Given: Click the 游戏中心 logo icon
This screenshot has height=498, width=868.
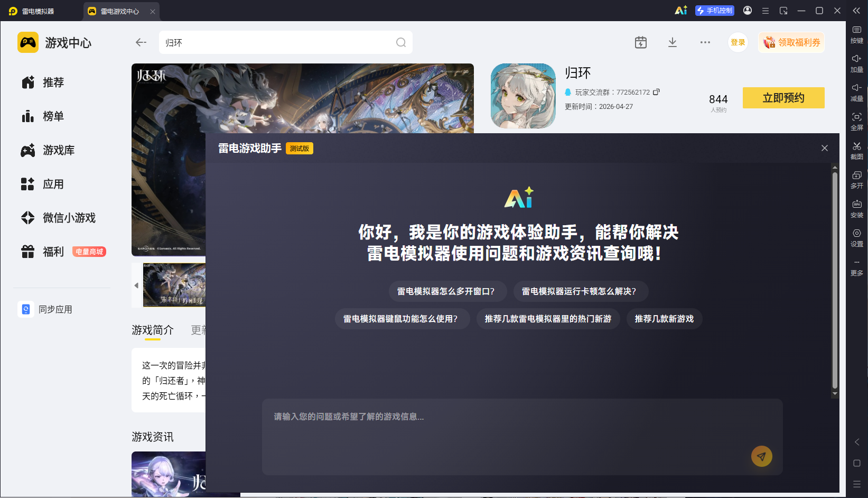Looking at the screenshot, I should (x=28, y=42).
